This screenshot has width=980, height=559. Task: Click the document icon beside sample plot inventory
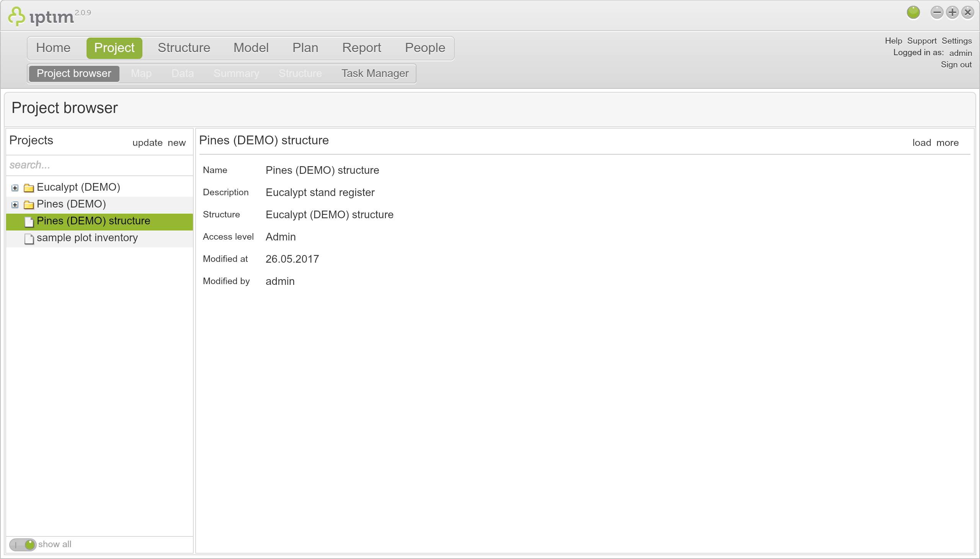click(29, 239)
